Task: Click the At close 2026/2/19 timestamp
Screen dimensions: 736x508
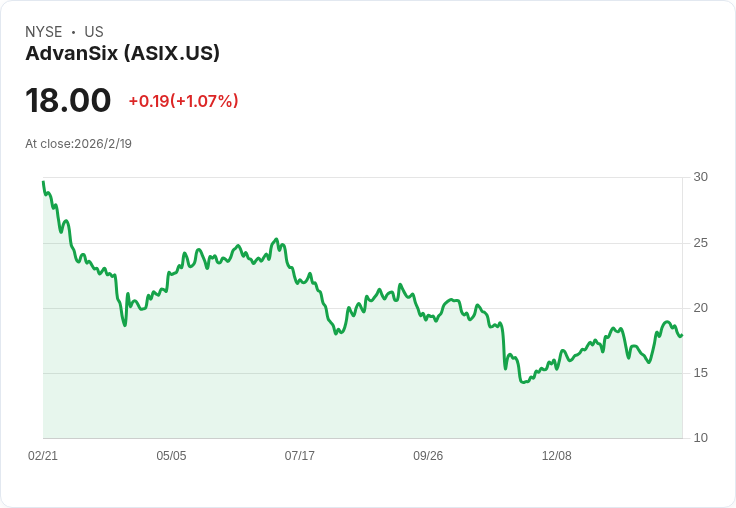Action: [x=78, y=143]
